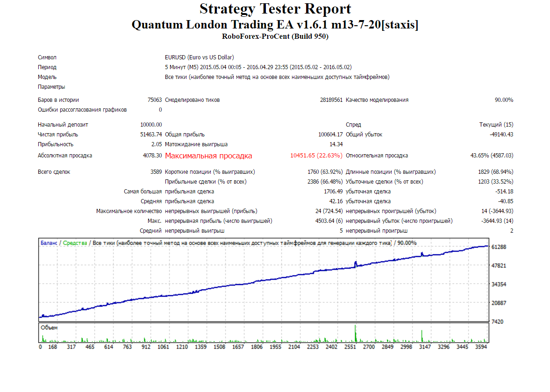Viewport: 550px width, 392px height.
Task: Select spread value 'Текущий (15)'
Action: (x=496, y=125)
